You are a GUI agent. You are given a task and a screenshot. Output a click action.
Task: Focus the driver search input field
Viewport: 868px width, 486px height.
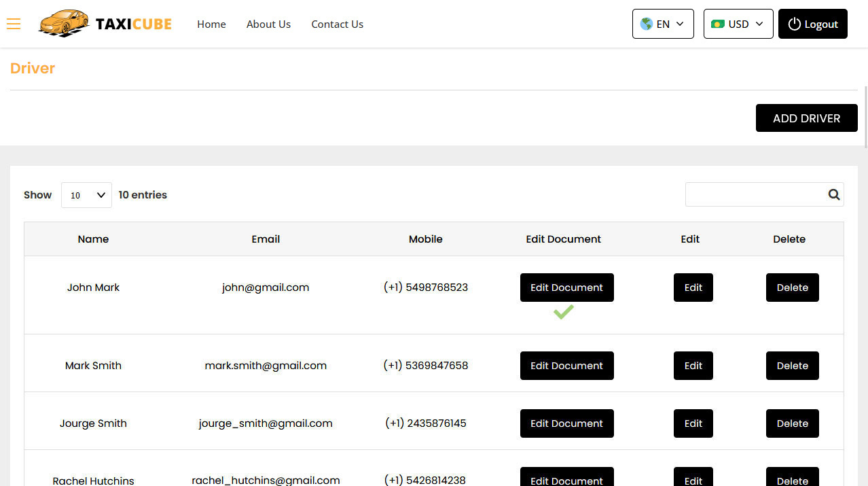coord(755,195)
